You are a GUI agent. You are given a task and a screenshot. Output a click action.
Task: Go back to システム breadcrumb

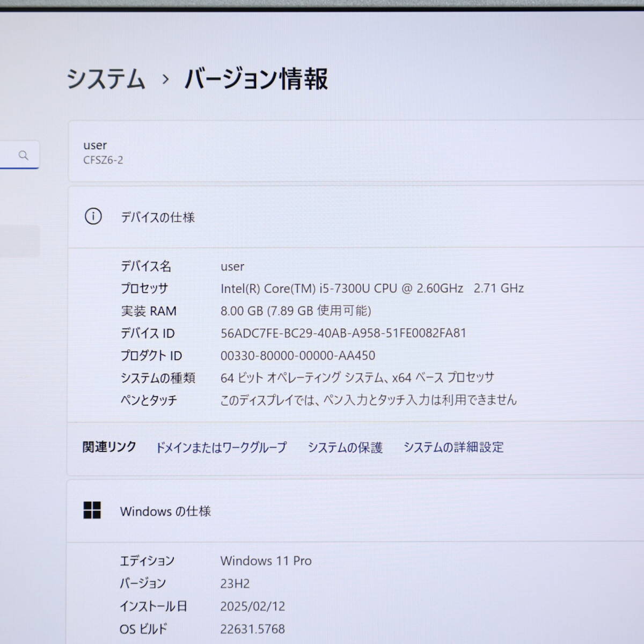click(x=106, y=79)
